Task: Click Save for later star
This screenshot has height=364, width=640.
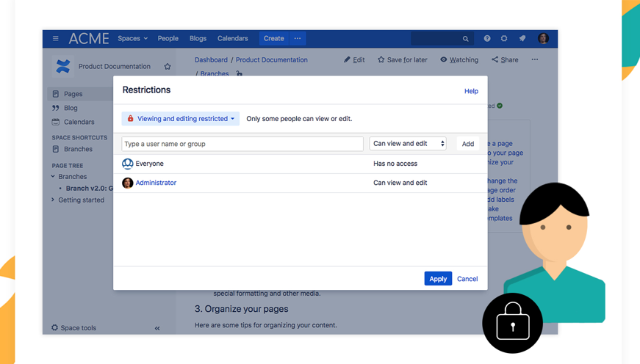Action: pyautogui.click(x=403, y=60)
